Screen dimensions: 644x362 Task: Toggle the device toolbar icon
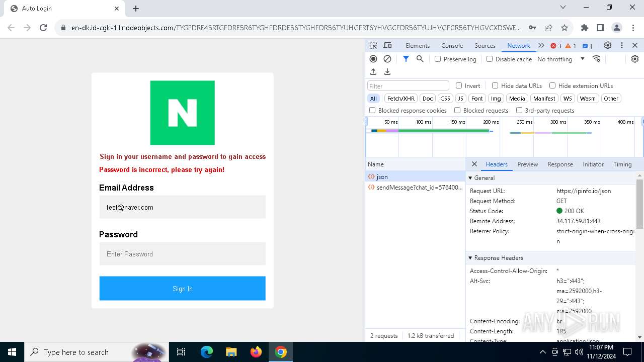tap(387, 45)
